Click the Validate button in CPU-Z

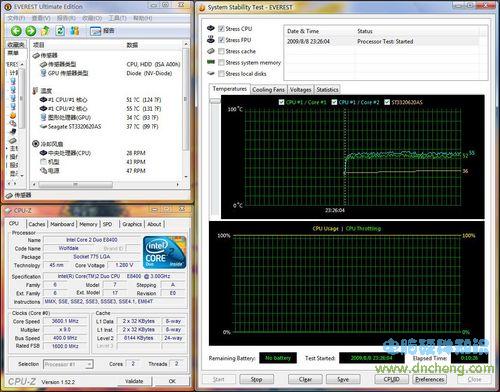(134, 381)
